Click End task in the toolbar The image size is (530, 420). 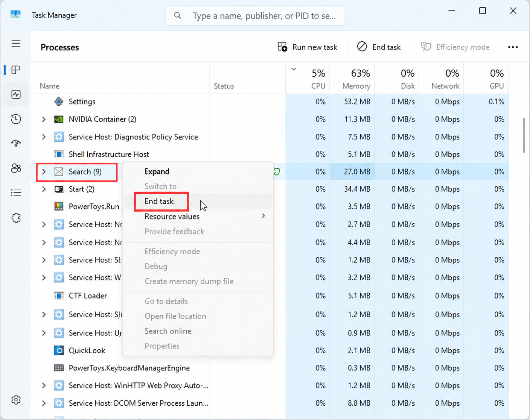379,47
